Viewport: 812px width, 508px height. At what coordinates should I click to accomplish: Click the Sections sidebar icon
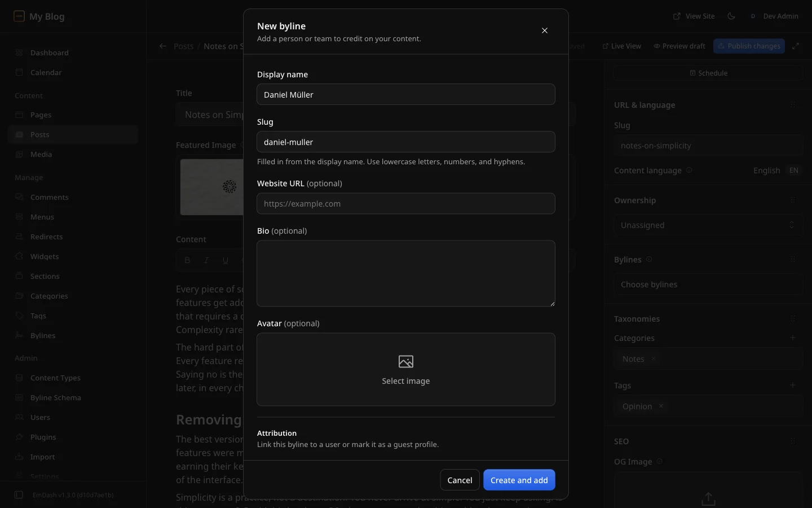point(19,276)
